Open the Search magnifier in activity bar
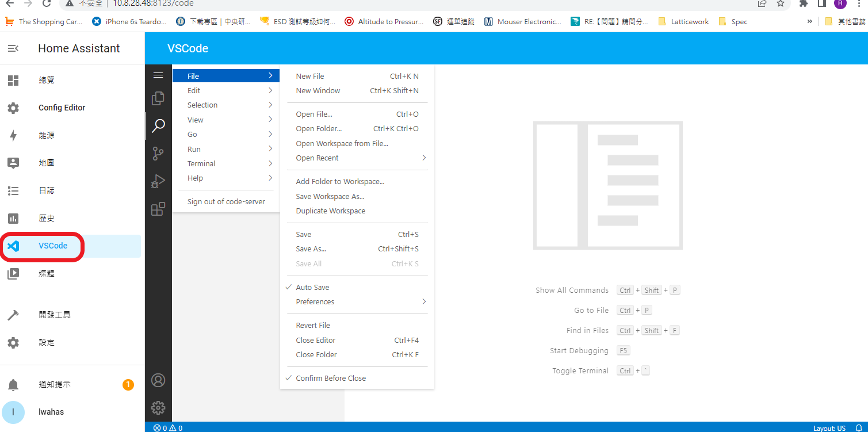This screenshot has height=432, width=868. click(x=158, y=126)
